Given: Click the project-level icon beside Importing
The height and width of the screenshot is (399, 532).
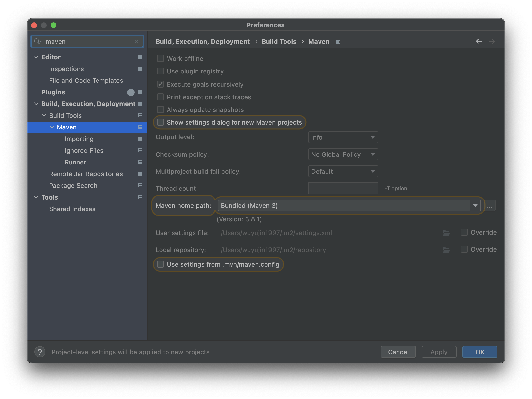Looking at the screenshot, I should tap(140, 139).
